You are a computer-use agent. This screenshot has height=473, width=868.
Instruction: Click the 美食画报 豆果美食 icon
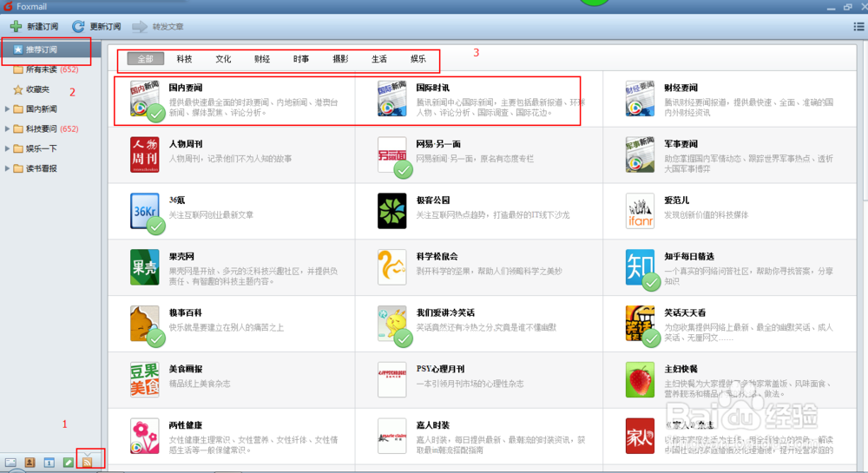point(144,379)
